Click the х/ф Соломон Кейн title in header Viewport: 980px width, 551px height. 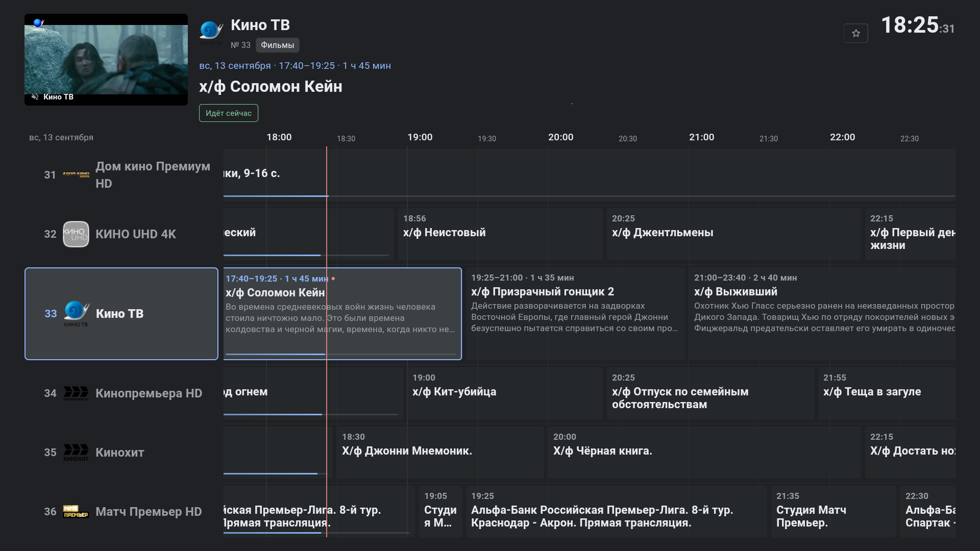coord(271,87)
